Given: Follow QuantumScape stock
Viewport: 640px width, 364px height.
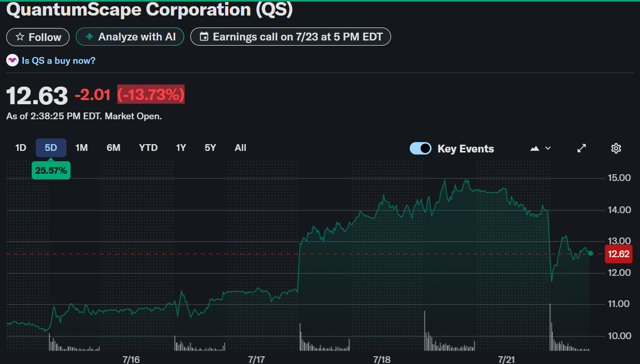Looking at the screenshot, I should [x=38, y=37].
